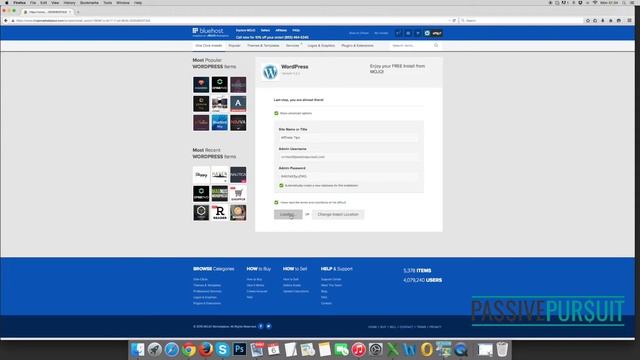640x360 pixels.
Task: Open the Trash in the dock
Action: pyautogui.click(x=502, y=350)
